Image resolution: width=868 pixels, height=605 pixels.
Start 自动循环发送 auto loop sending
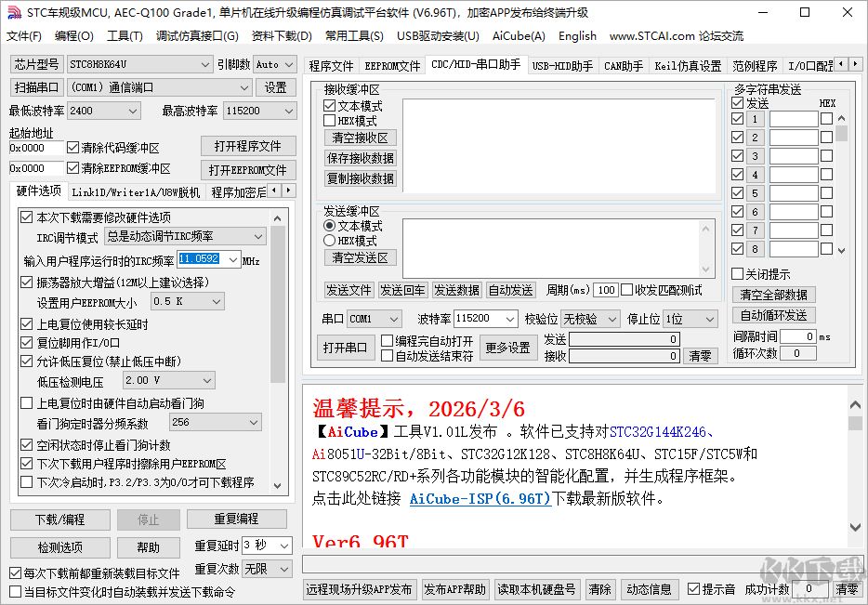point(773,315)
